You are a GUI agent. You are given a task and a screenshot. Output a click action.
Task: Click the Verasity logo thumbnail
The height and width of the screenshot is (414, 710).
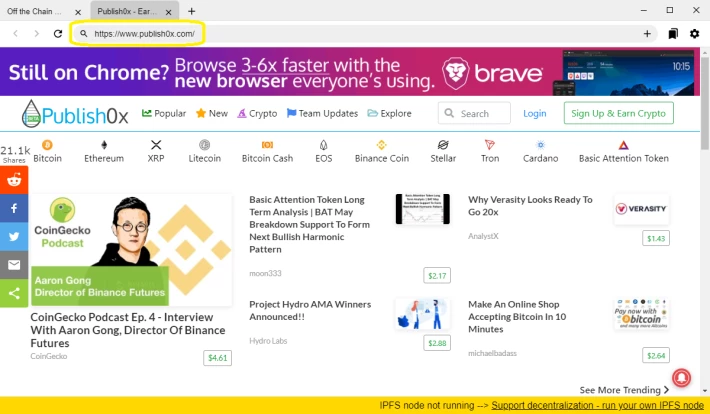(x=641, y=209)
